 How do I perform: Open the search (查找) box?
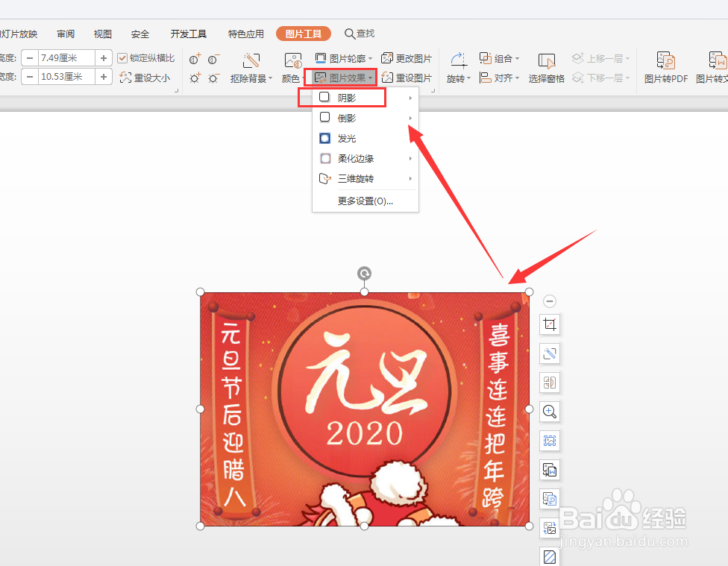click(x=360, y=34)
